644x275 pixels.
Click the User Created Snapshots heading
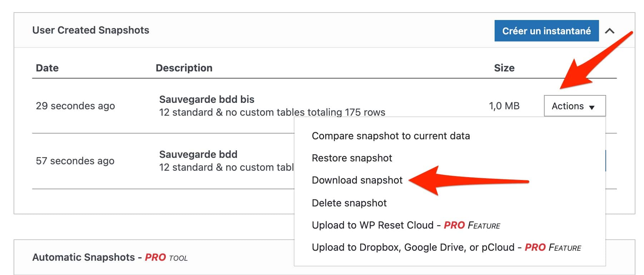click(91, 30)
